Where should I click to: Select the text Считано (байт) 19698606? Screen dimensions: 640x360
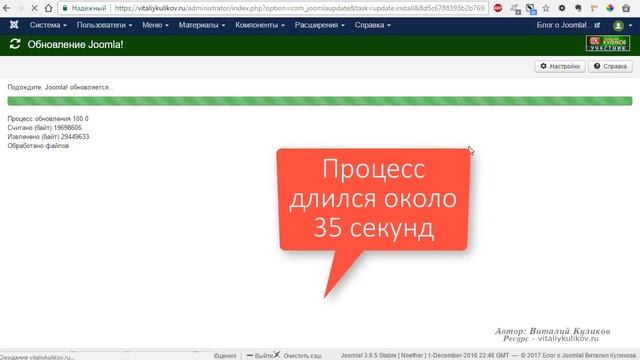[44, 127]
